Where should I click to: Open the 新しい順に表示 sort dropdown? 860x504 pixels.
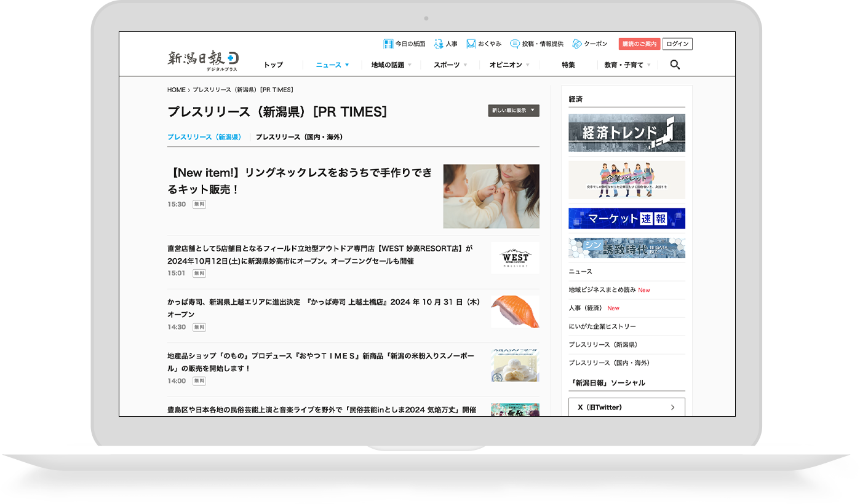click(x=514, y=111)
